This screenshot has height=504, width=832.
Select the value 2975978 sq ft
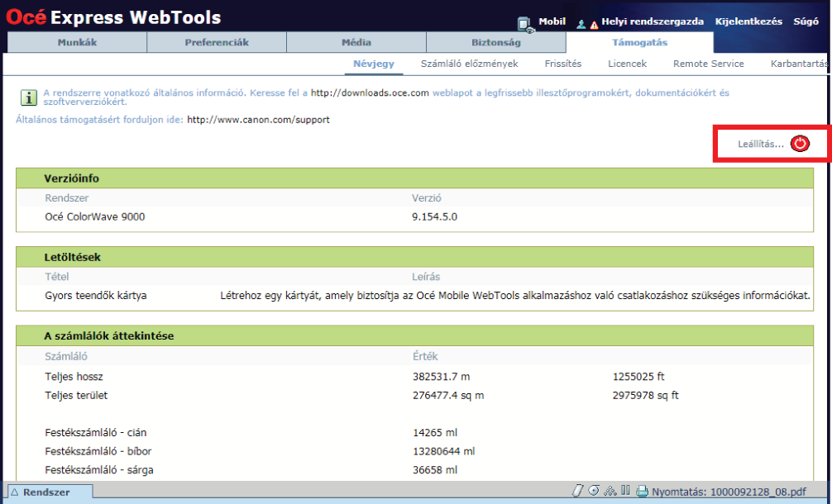pyautogui.click(x=645, y=396)
